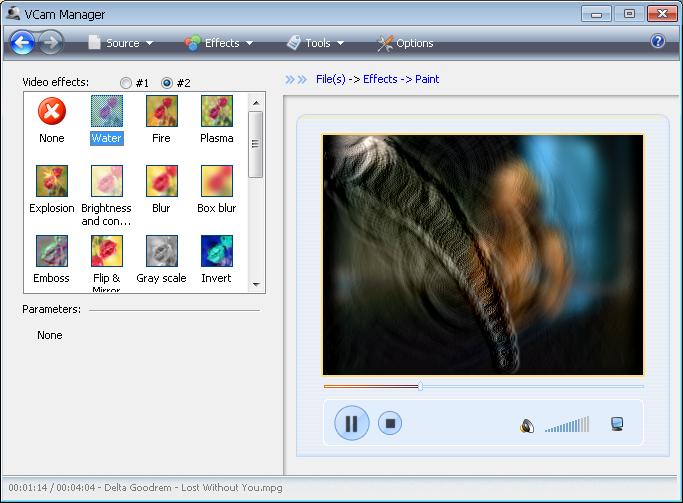Mute audio with the speaker icon

[527, 425]
